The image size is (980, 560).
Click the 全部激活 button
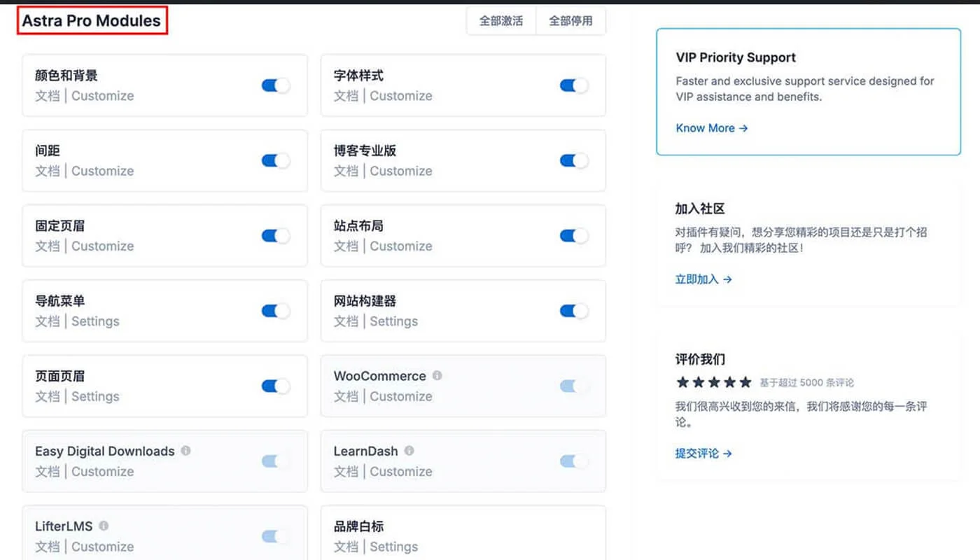[501, 21]
